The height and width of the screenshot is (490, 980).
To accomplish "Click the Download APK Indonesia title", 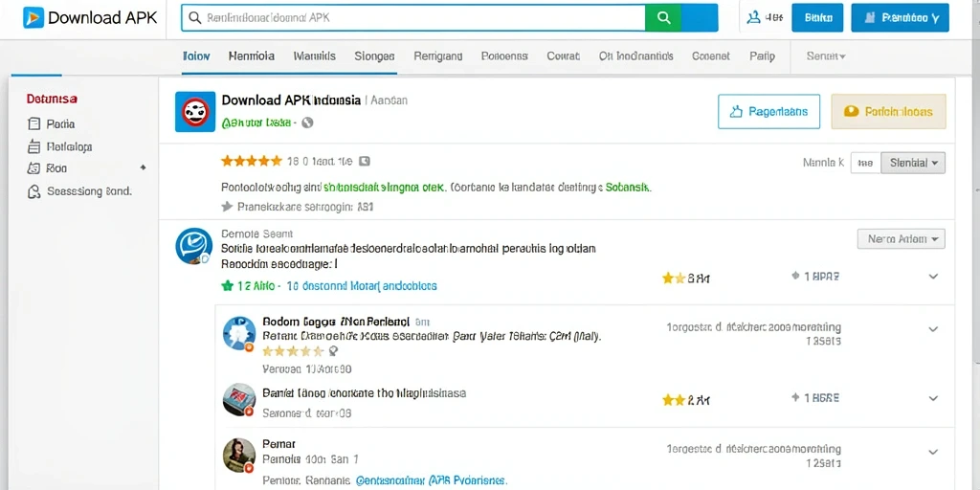I will point(291,100).
